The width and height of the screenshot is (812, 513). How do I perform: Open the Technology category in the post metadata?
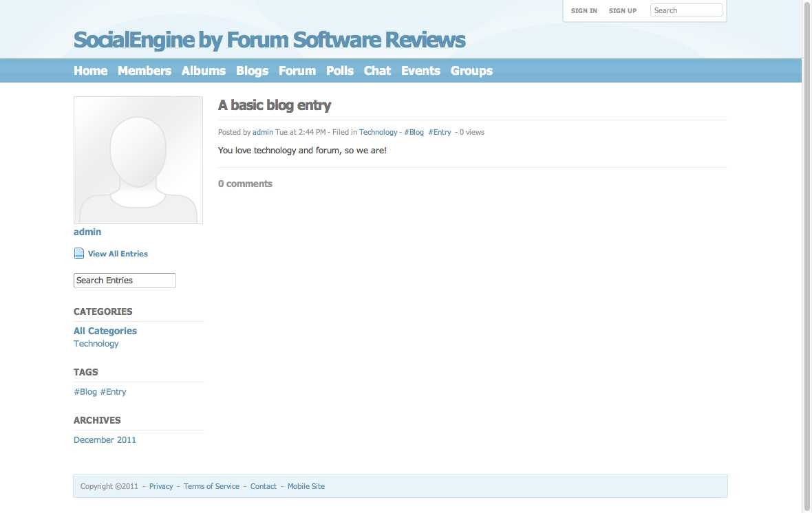pos(378,132)
